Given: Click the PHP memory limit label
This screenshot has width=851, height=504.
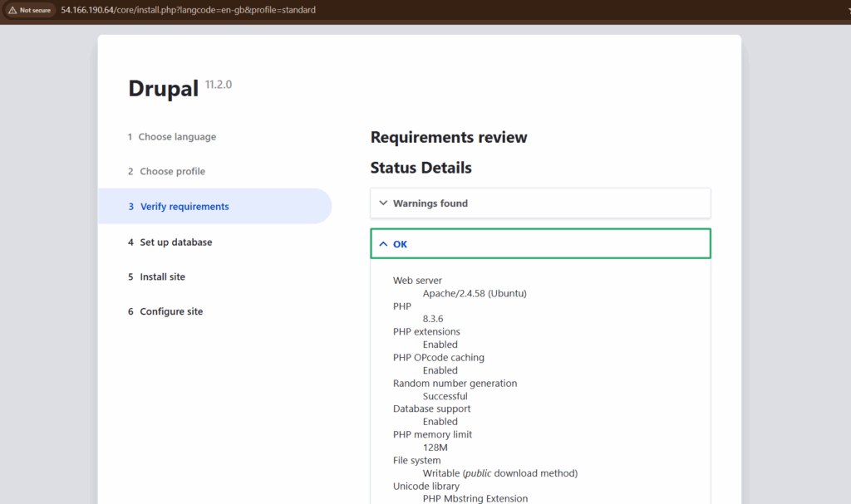Looking at the screenshot, I should tap(432, 434).
